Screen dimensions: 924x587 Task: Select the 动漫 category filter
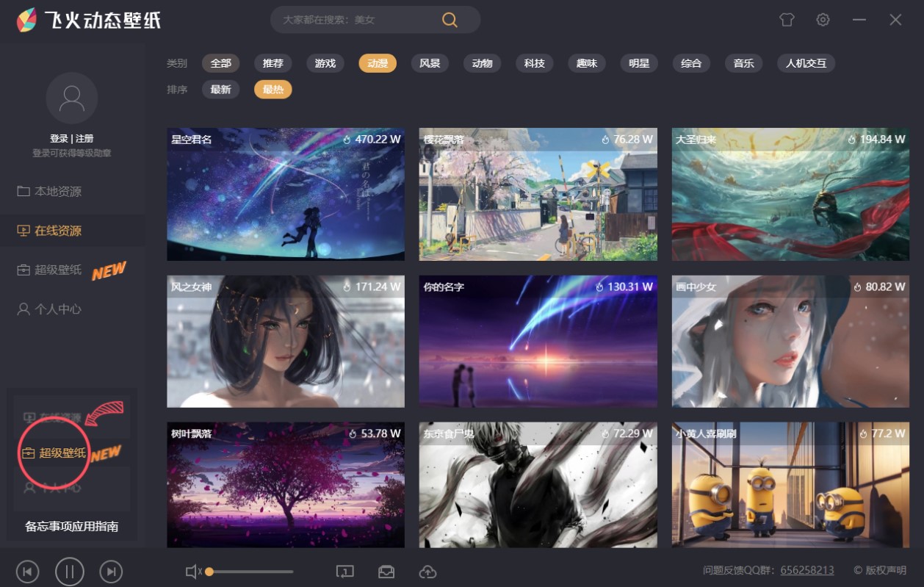point(378,63)
